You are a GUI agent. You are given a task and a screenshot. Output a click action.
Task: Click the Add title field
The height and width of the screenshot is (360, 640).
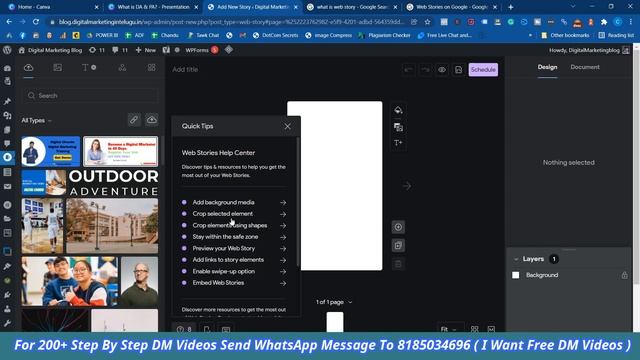(185, 69)
